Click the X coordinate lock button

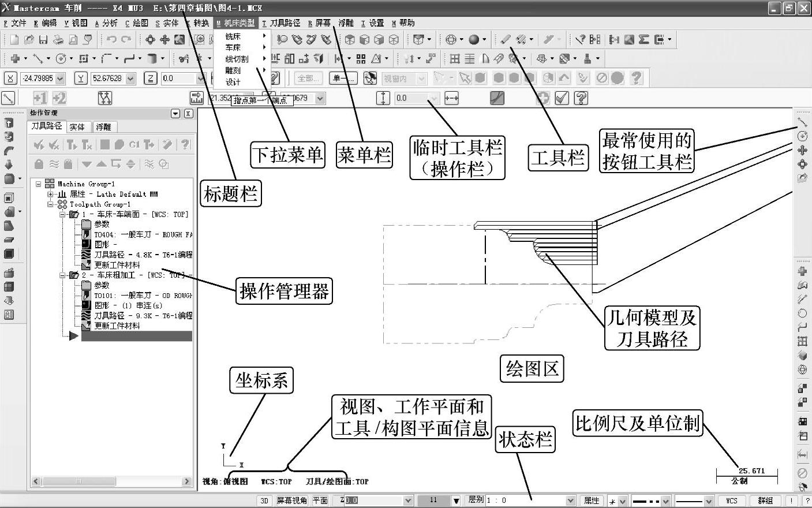10,78
